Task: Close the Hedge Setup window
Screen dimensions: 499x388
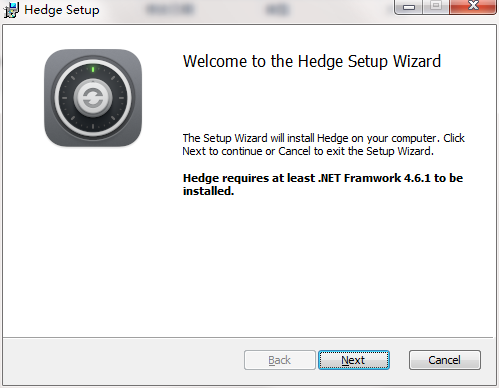Action: 472,7
